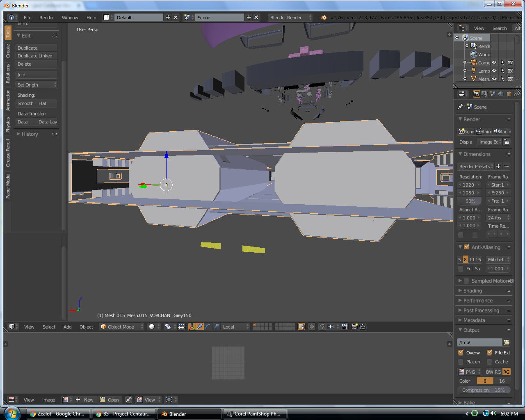
Task: Open the Local transform orientation dropdown
Action: (x=235, y=326)
